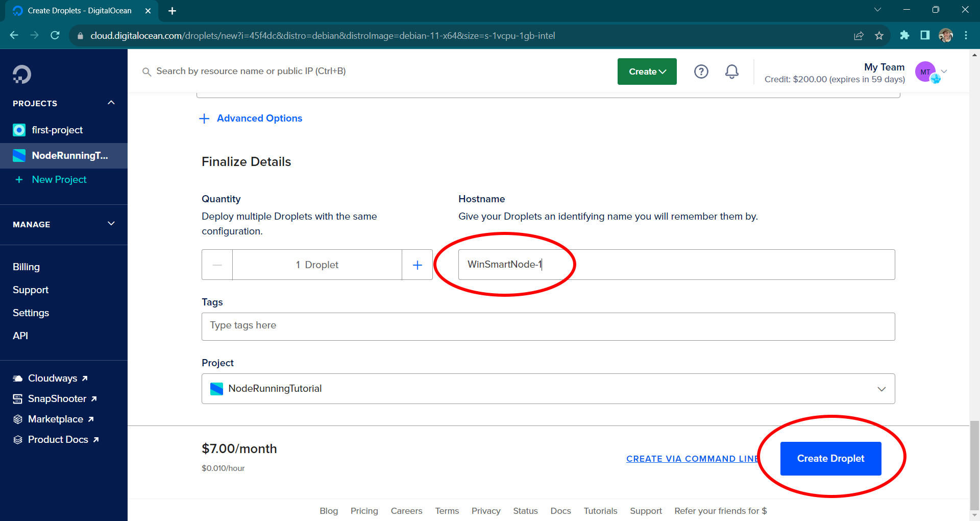Click the first-project icon
980x521 pixels.
pyautogui.click(x=19, y=130)
